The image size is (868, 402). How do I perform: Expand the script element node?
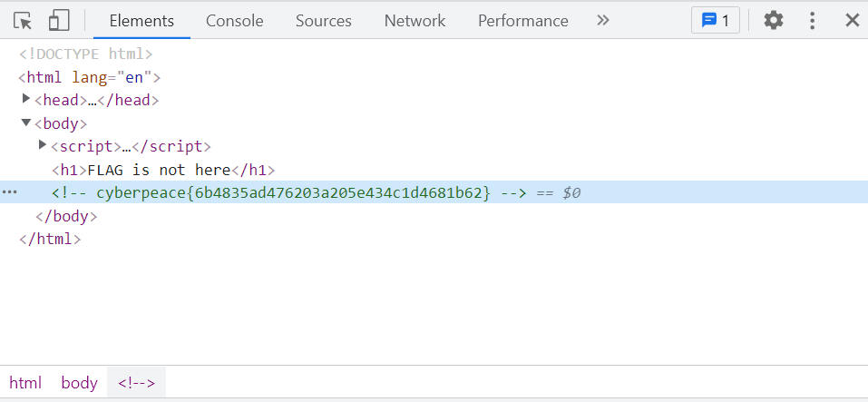[43, 146]
